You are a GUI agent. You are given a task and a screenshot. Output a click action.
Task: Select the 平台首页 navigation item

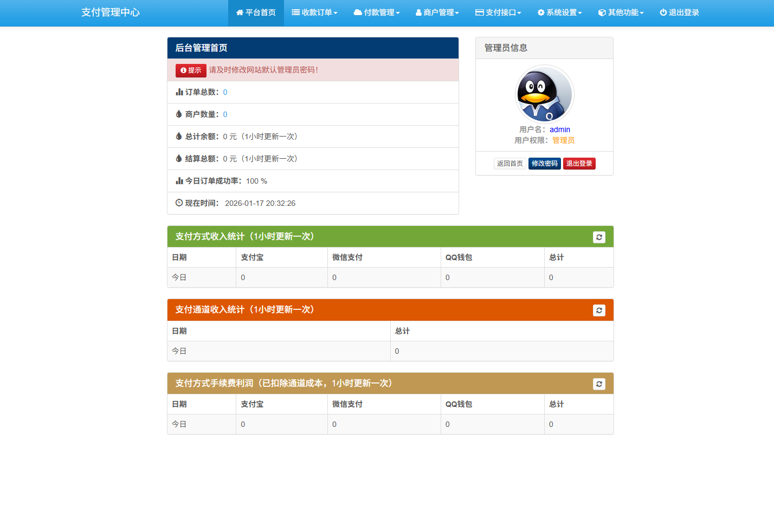[x=256, y=12]
